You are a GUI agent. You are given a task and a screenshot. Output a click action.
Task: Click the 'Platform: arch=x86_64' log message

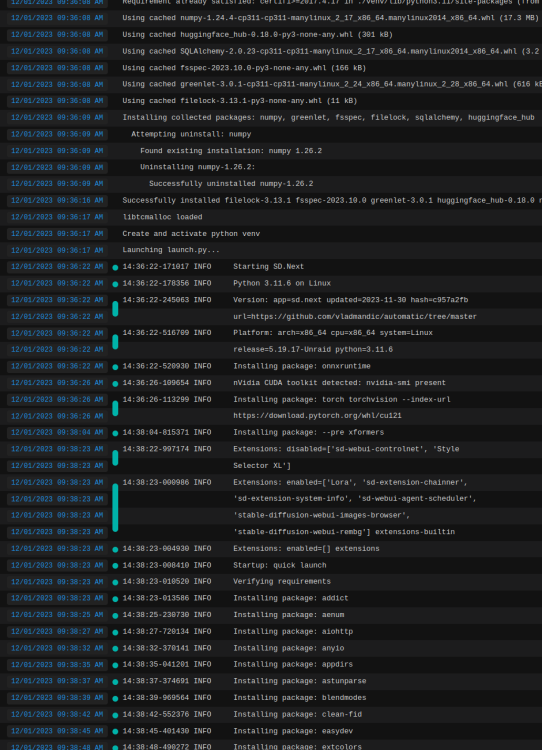coord(333,333)
